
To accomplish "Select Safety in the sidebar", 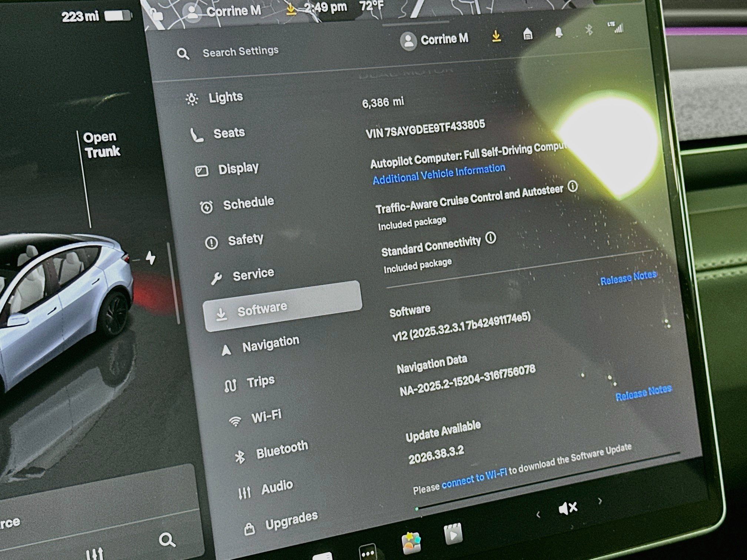I will [x=234, y=240].
